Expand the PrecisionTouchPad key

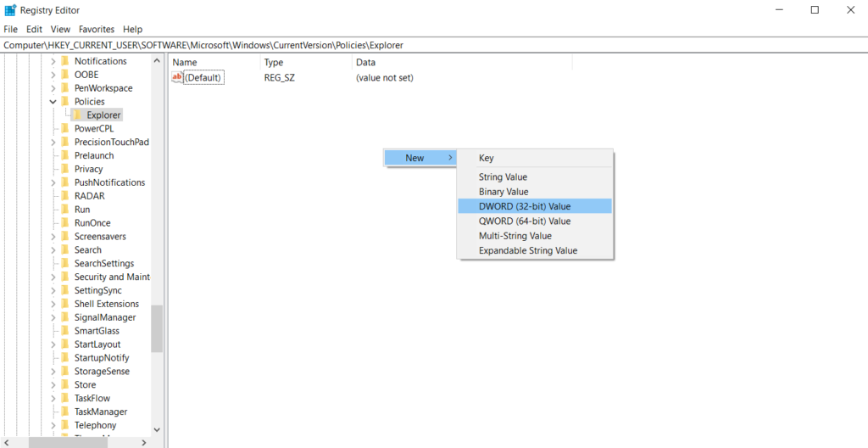[53, 142]
